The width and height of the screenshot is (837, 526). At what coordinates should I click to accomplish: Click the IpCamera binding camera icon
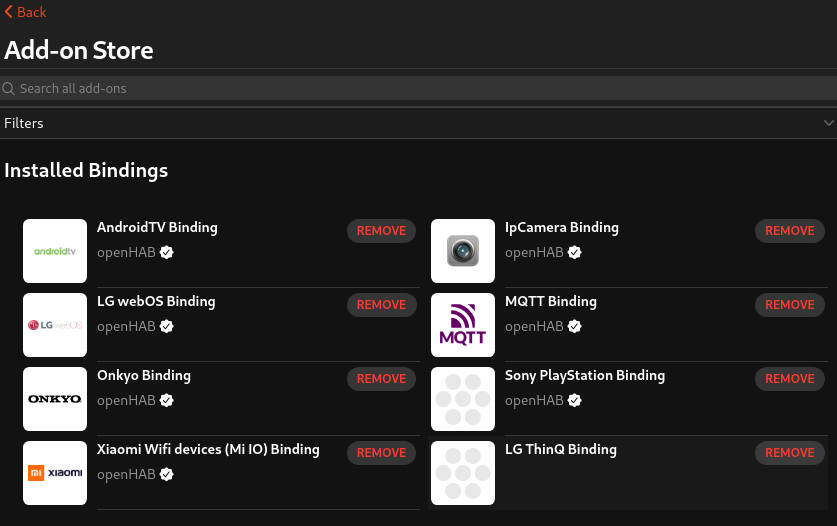(x=463, y=251)
